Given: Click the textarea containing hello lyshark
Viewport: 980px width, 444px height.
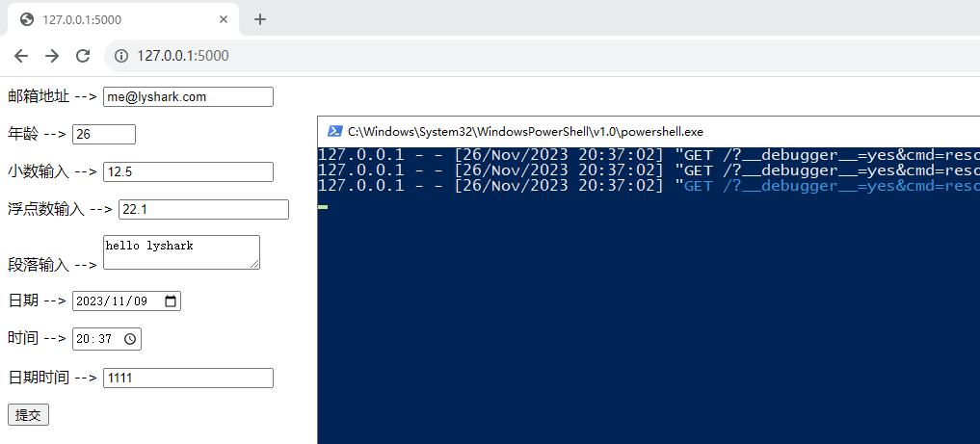Looking at the screenshot, I should pyautogui.click(x=181, y=252).
